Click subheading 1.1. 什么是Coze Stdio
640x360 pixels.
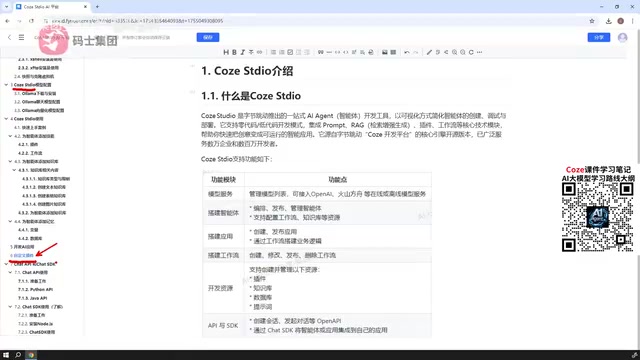pos(251,96)
